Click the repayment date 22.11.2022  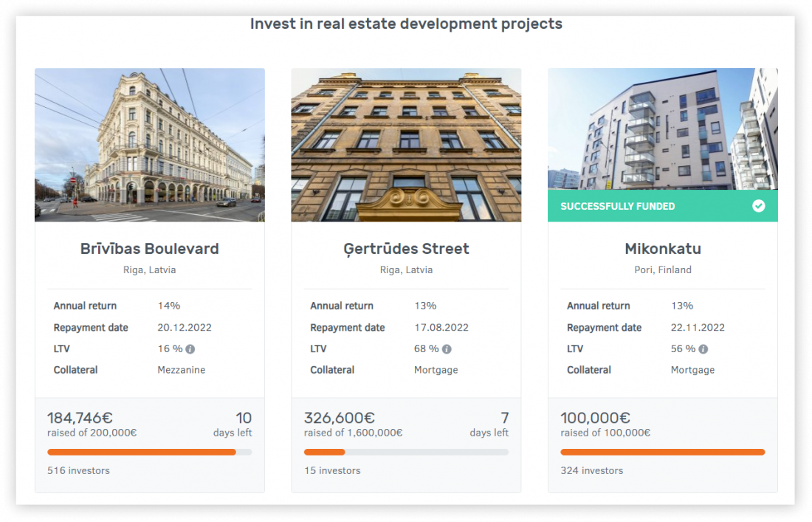tap(698, 328)
